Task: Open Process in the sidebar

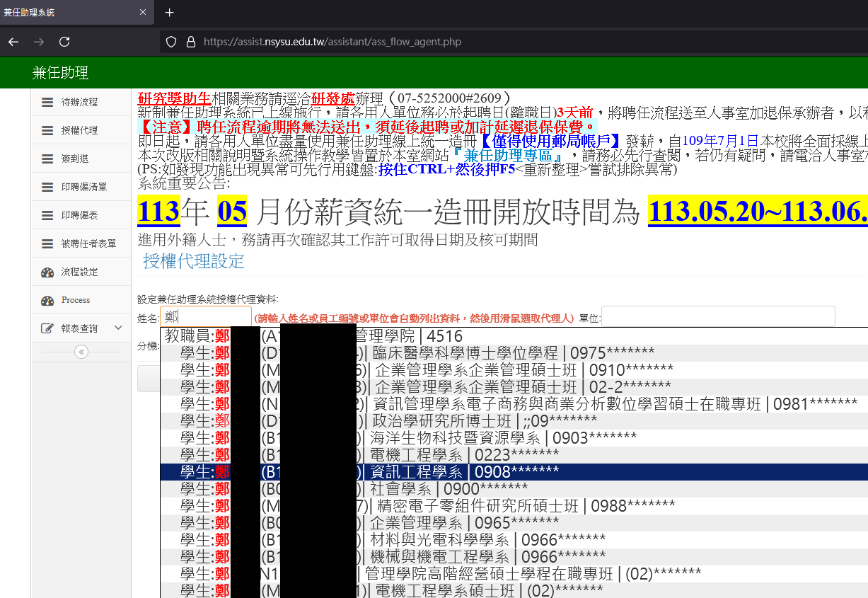Action: 81,300
